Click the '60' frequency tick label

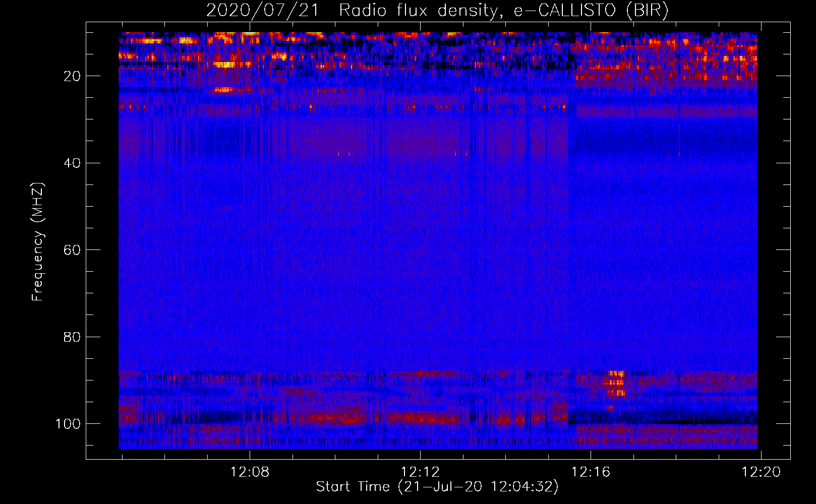tap(72, 250)
